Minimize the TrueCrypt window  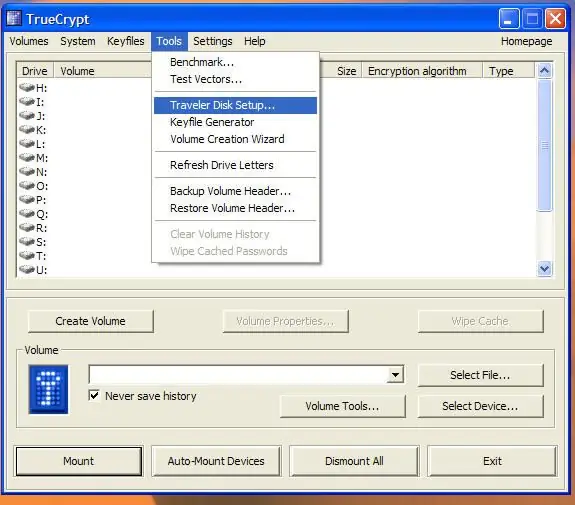point(509,18)
